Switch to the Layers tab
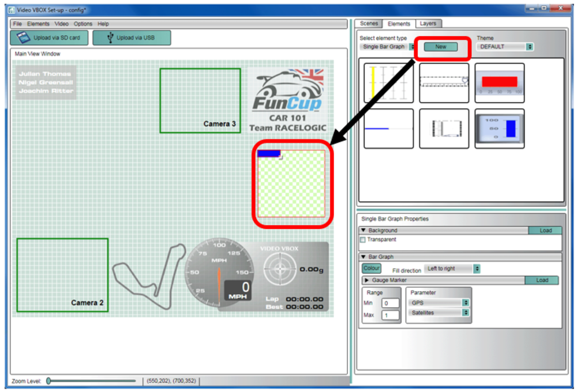Screen dimensions: 577x392 coord(428,24)
